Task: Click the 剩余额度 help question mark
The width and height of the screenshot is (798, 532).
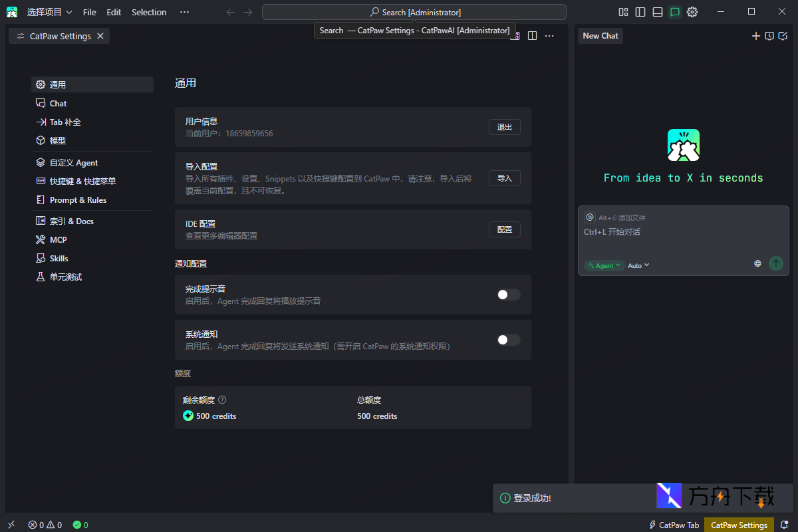Action: click(221, 400)
